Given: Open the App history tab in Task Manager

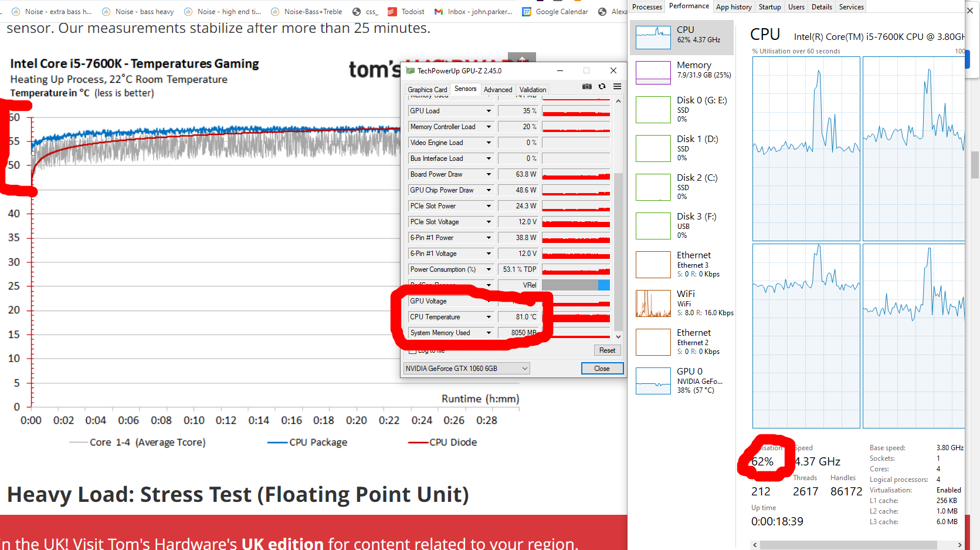Looking at the screenshot, I should pos(734,7).
